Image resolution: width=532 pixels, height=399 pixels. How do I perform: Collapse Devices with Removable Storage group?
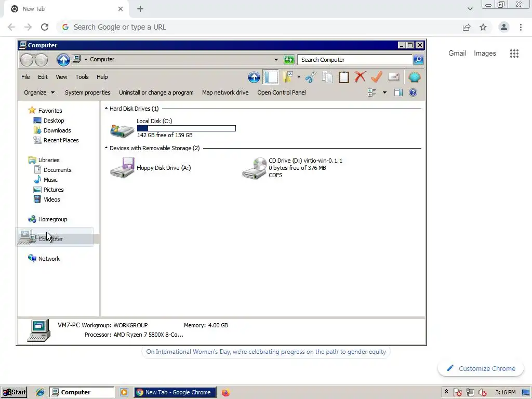pyautogui.click(x=106, y=148)
